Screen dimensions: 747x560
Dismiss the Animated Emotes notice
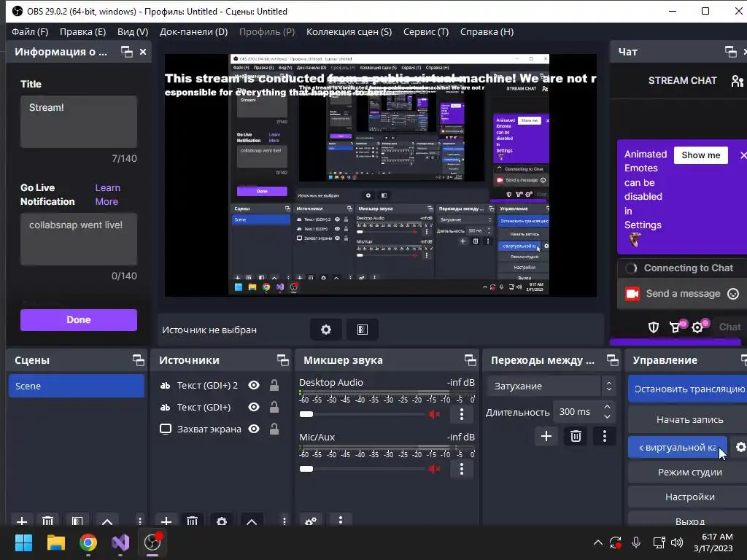[743, 155]
